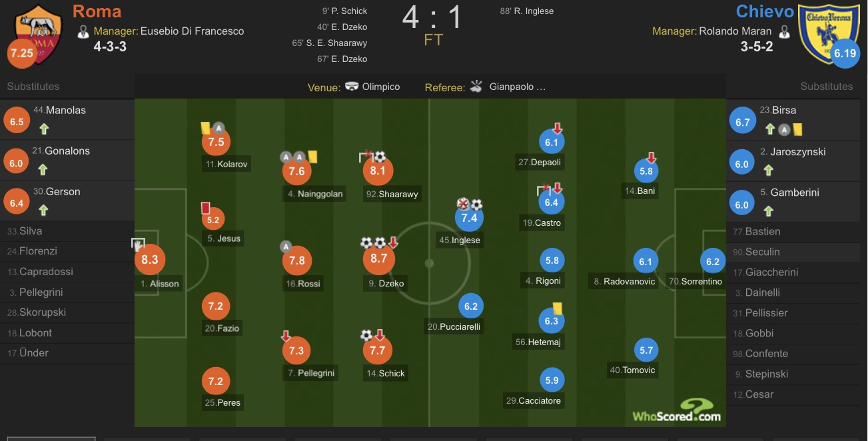Viewport: 868px width, 441px height.
Task: Click the WhoScored.com logo
Action: pos(677,410)
